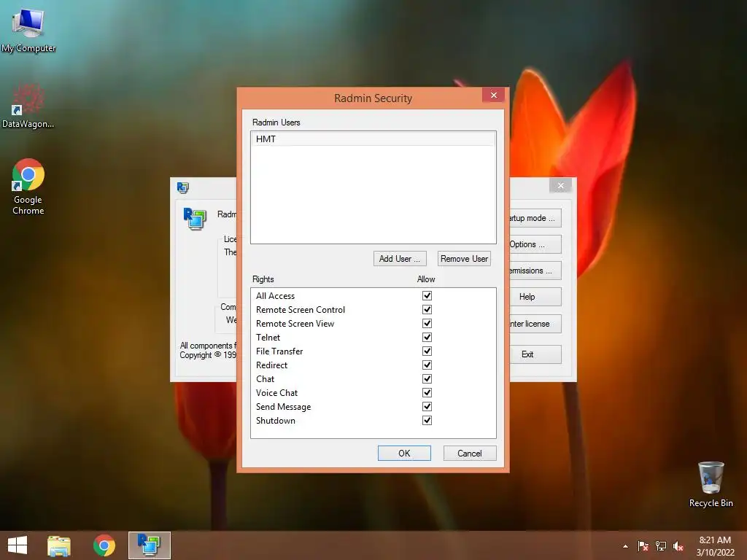
Task: Open the DataWagon desktop shortcut
Action: (x=28, y=105)
